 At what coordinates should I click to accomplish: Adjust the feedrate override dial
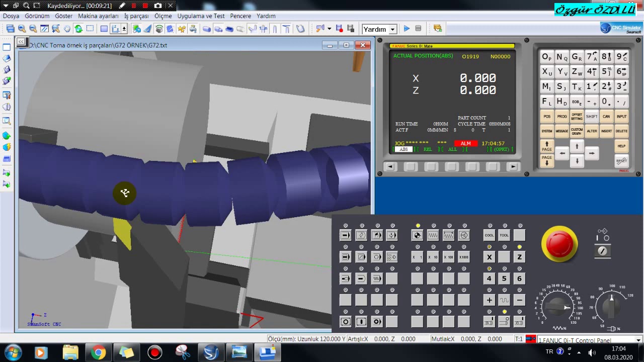coord(559,307)
